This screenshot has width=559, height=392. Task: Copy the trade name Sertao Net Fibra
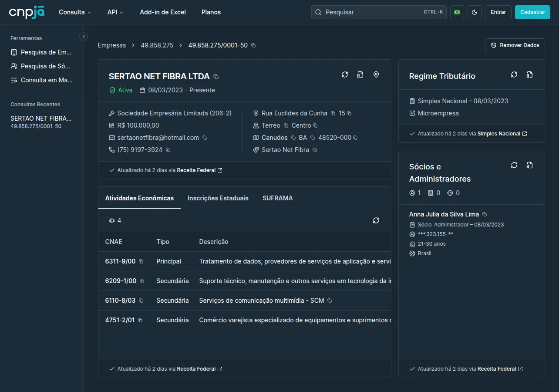tap(315, 150)
